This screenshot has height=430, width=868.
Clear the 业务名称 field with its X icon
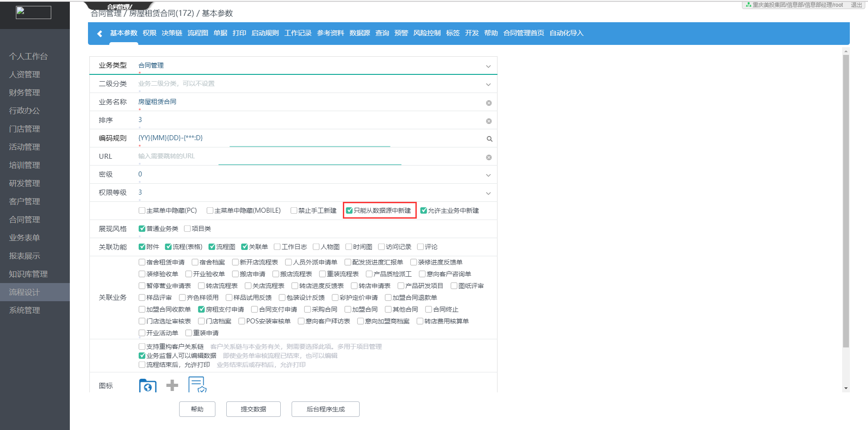489,103
